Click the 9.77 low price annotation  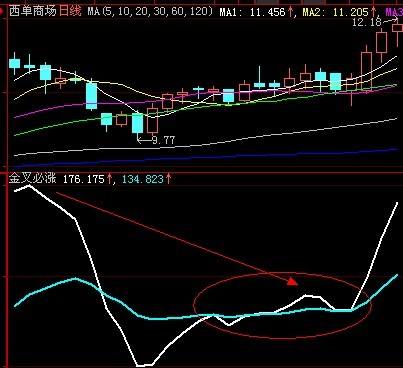tap(163, 140)
